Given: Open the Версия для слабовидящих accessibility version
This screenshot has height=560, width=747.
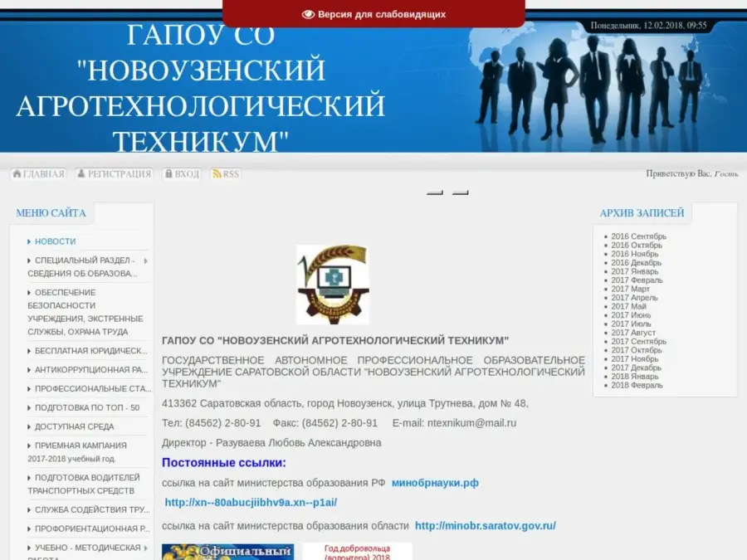Looking at the screenshot, I should click(373, 14).
